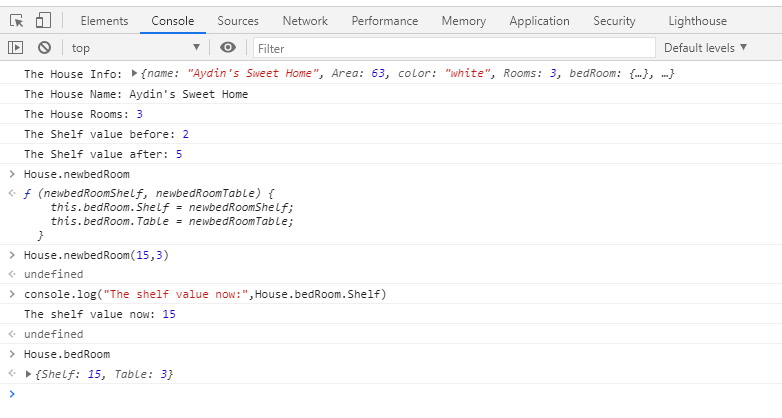Image resolution: width=782 pixels, height=418 pixels.
Task: Activate the inspect element picker icon
Action: (x=16, y=20)
